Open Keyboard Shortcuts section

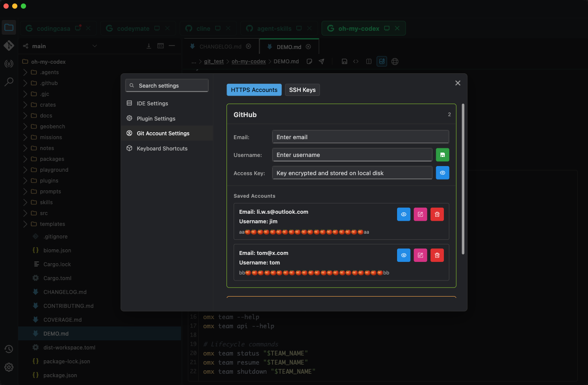coord(167,148)
